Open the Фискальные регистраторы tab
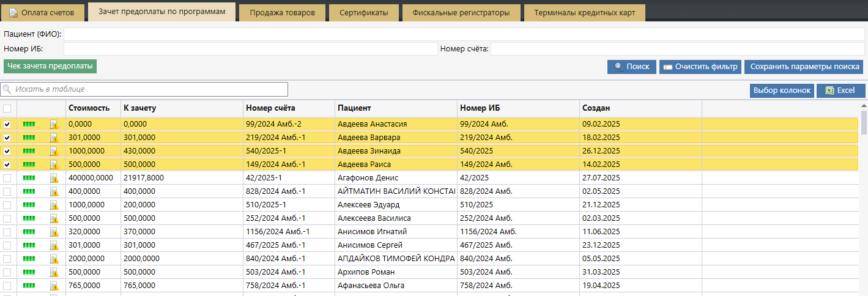 [x=461, y=13]
